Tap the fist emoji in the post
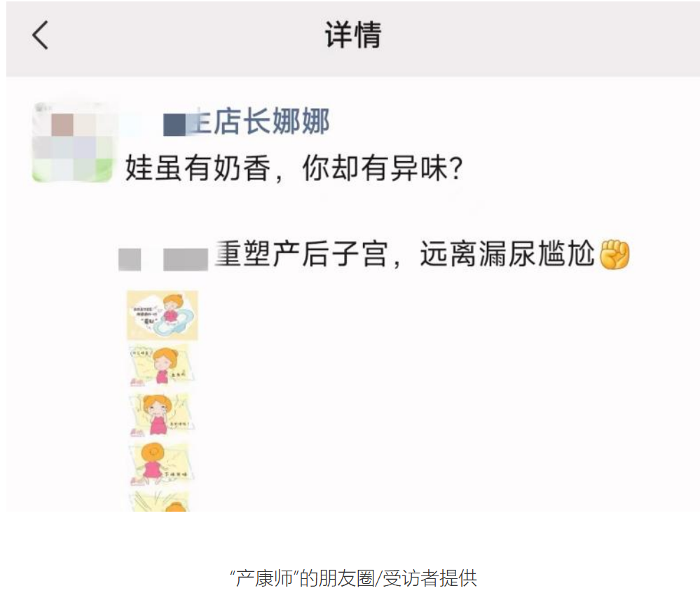The height and width of the screenshot is (593, 700). point(615,254)
